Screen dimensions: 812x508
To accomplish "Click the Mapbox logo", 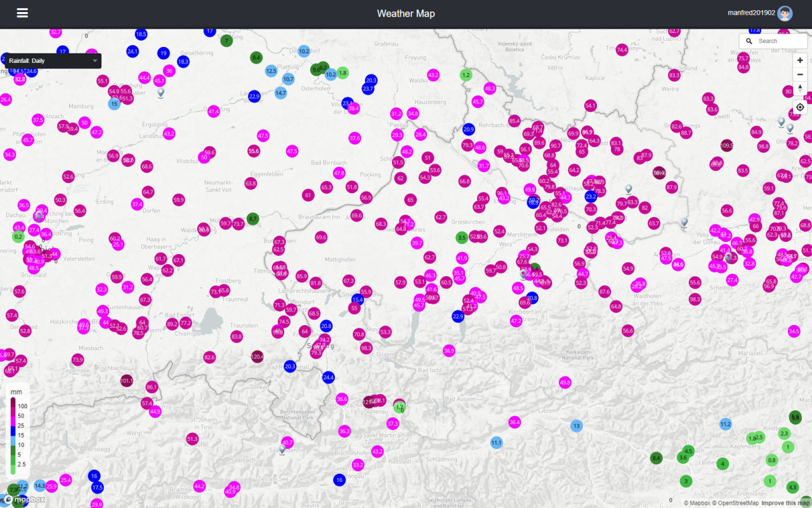I will pyautogui.click(x=24, y=499).
